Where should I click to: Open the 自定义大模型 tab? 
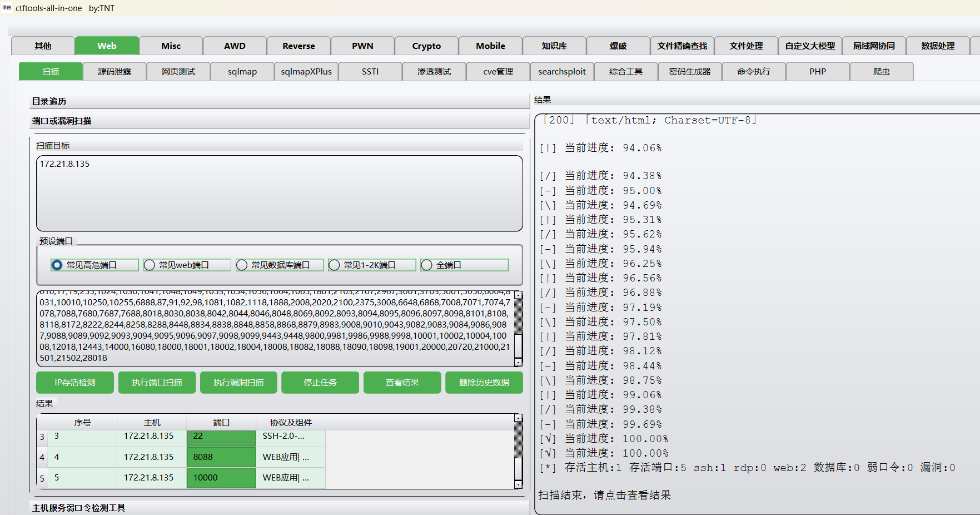click(x=810, y=46)
